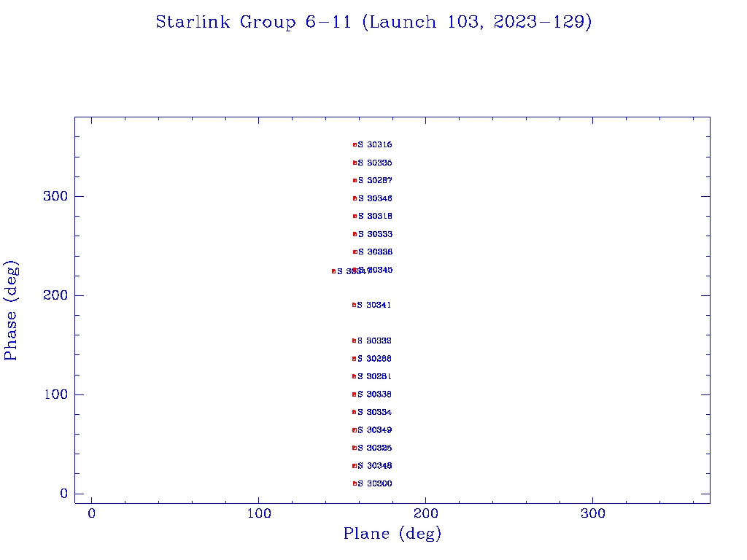Click the red marker next to S 30349
This screenshot has height=560, width=747.
pyautogui.click(x=355, y=430)
